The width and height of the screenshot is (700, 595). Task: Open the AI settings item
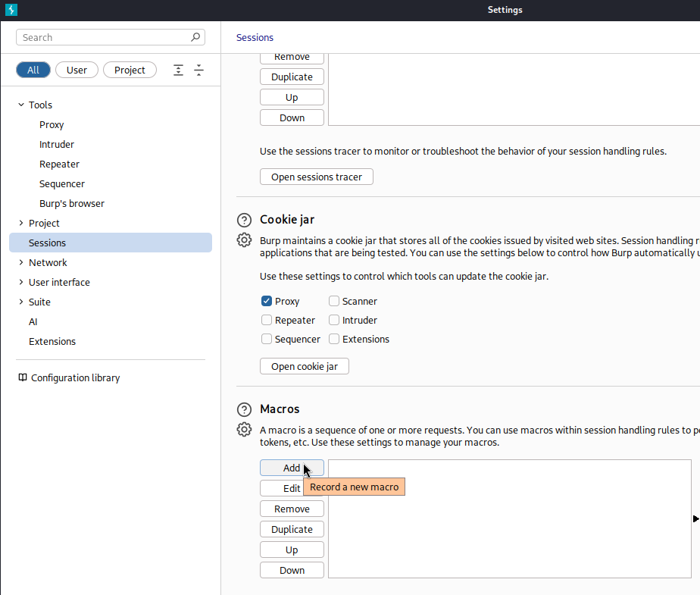click(33, 321)
